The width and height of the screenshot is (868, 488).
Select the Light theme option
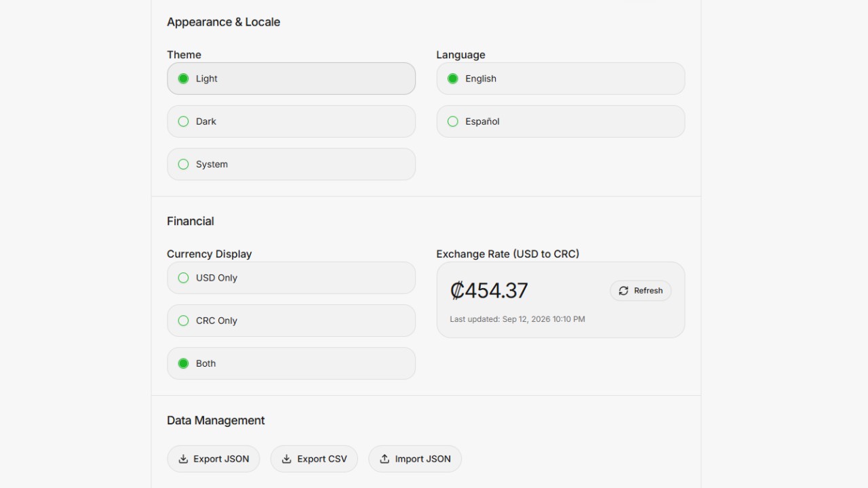(291, 79)
